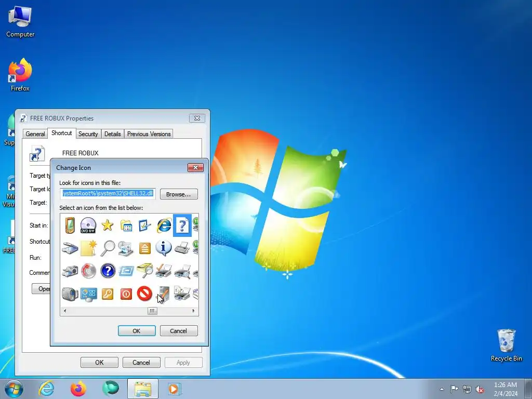Choose the printer with settings list icon
Image resolution: width=532 pixels, height=399 pixels.
(182, 294)
